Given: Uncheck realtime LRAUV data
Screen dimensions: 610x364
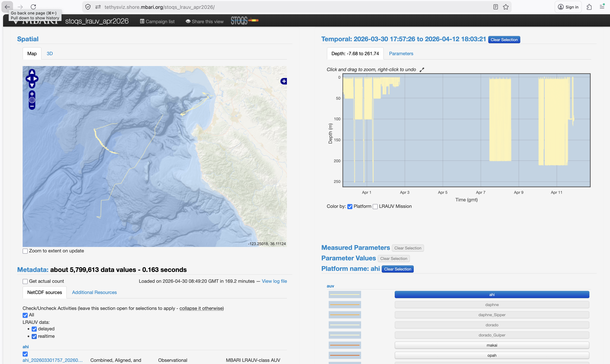Looking at the screenshot, I should pyautogui.click(x=34, y=336).
